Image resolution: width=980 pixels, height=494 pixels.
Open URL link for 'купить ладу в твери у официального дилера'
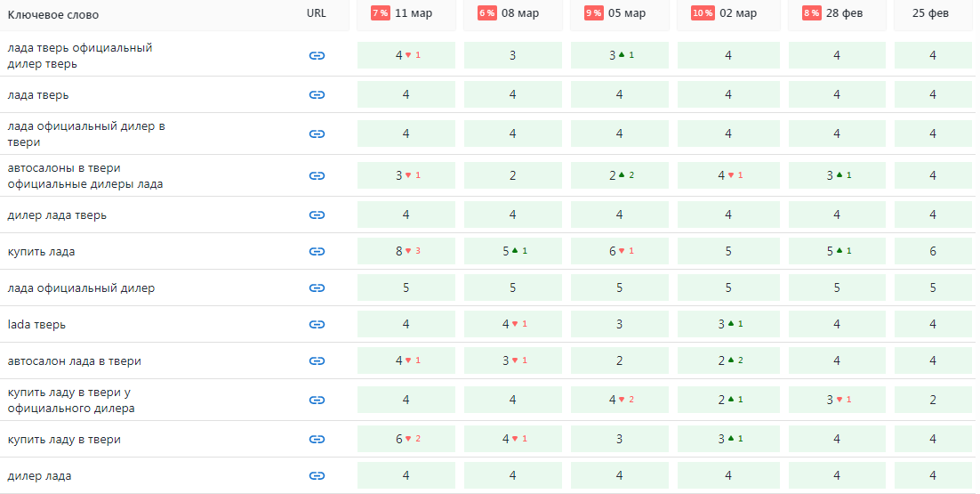coord(317,401)
